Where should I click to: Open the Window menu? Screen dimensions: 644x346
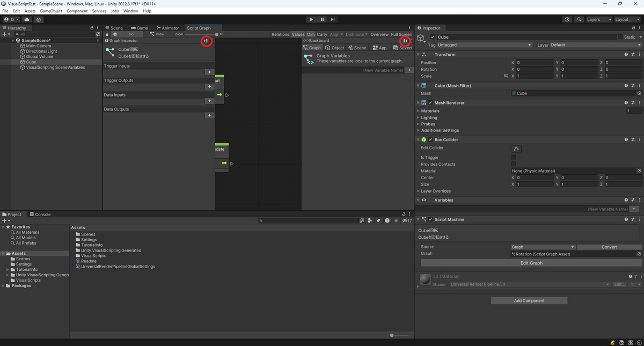point(130,11)
